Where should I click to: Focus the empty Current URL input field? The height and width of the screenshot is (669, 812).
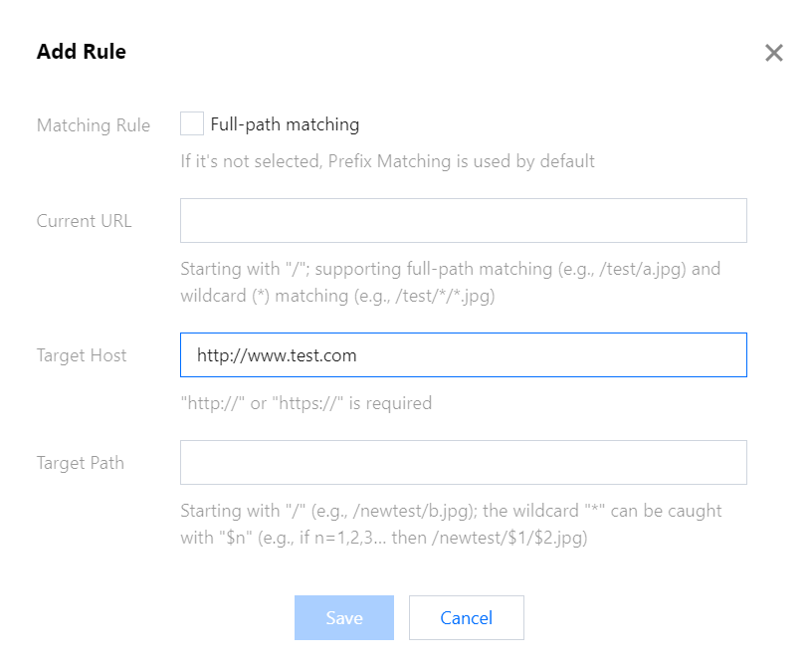463,221
